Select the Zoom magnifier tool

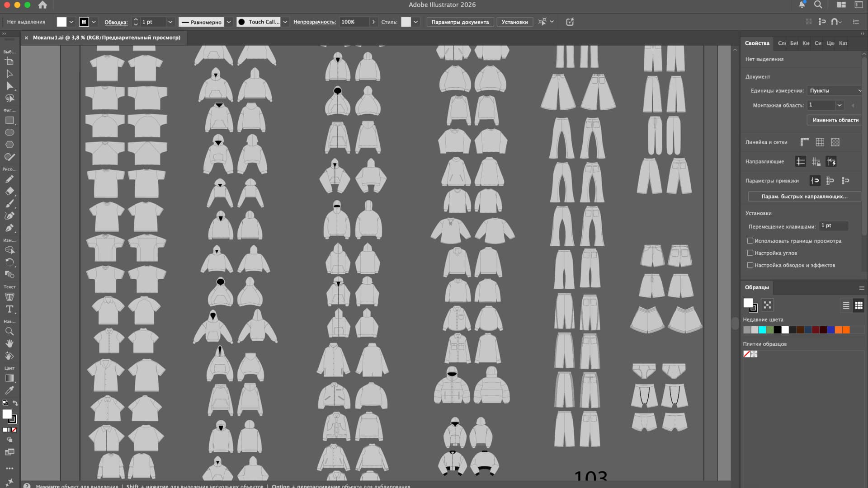click(9, 331)
